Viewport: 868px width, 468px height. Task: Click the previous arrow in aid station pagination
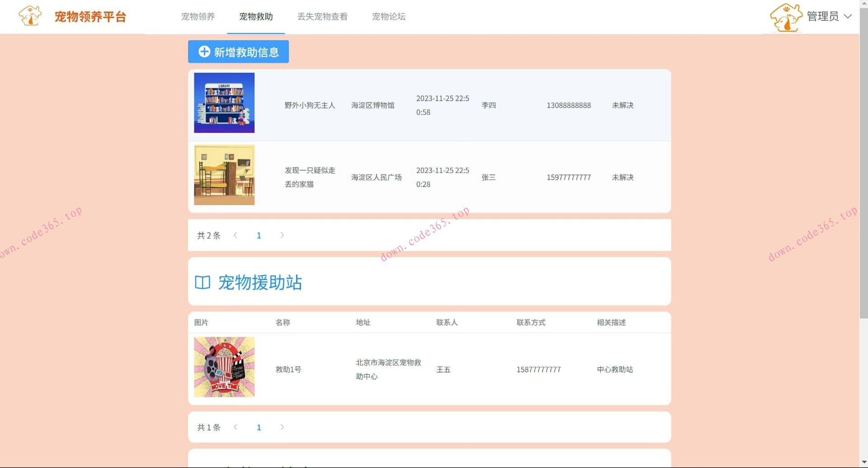[x=236, y=427]
